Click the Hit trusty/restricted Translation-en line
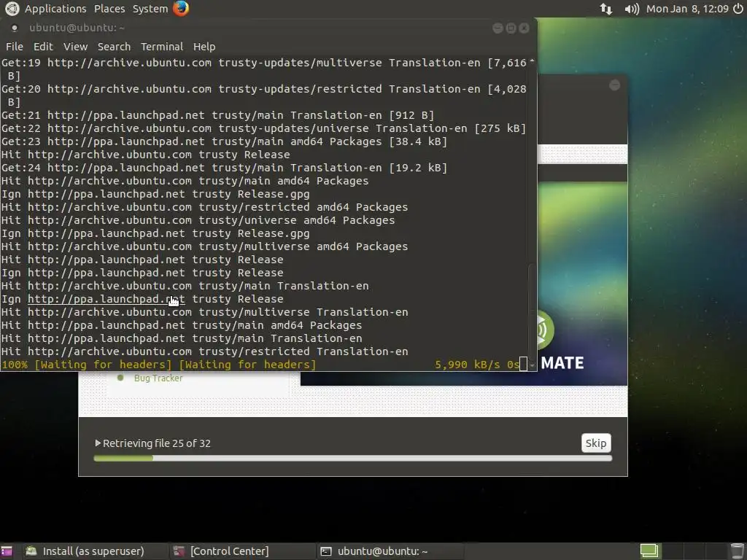This screenshot has width=747, height=560. [204, 351]
